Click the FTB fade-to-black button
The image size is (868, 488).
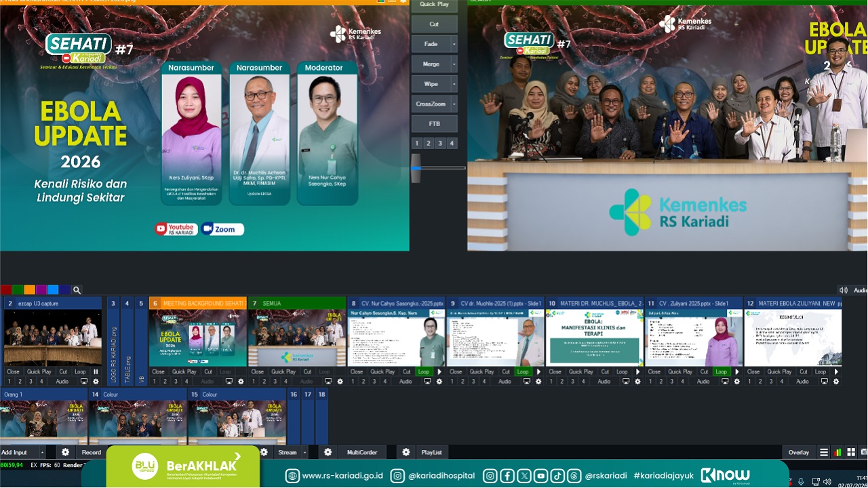click(x=434, y=124)
